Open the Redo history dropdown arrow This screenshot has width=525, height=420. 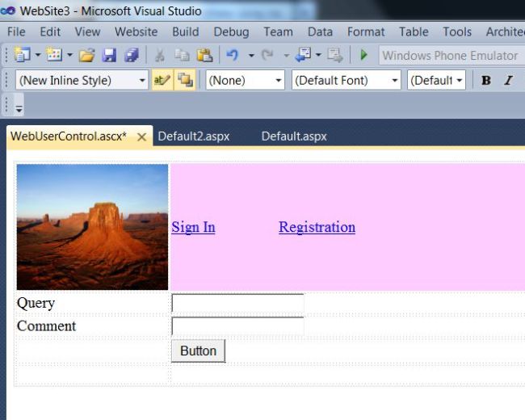[286, 55]
